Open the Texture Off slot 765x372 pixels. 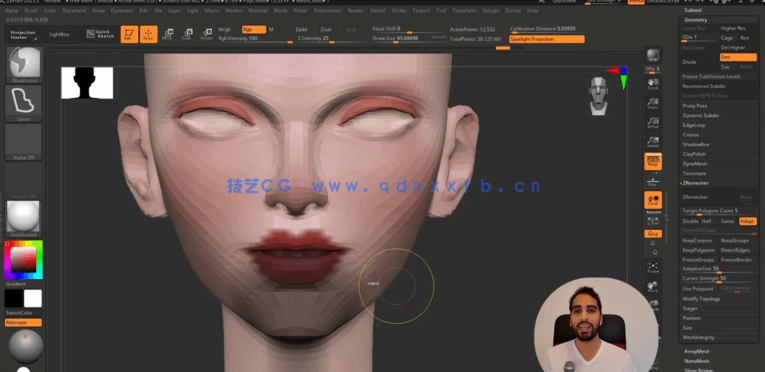pyautogui.click(x=24, y=180)
